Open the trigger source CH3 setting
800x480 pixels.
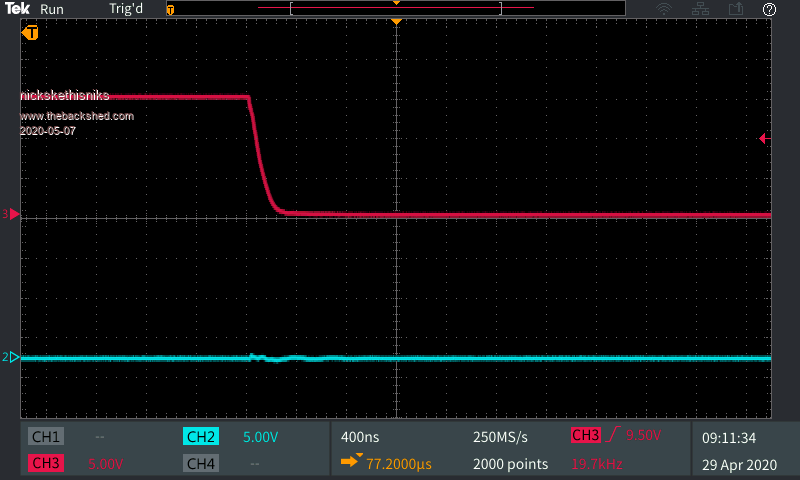coord(585,436)
